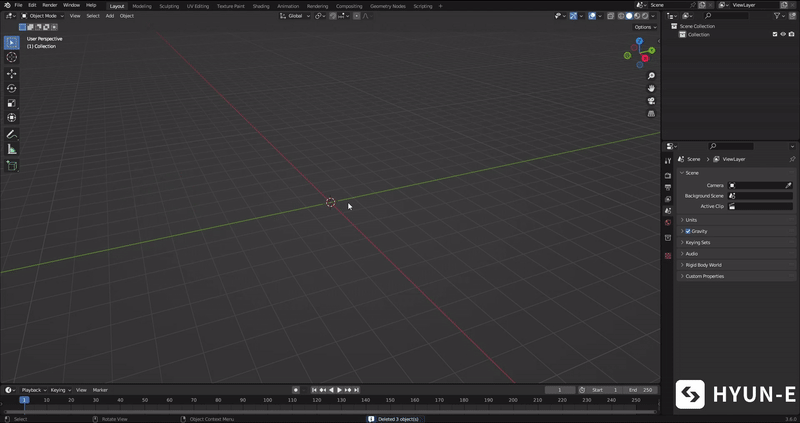Disable Collection in renders camera icon

[791, 35]
